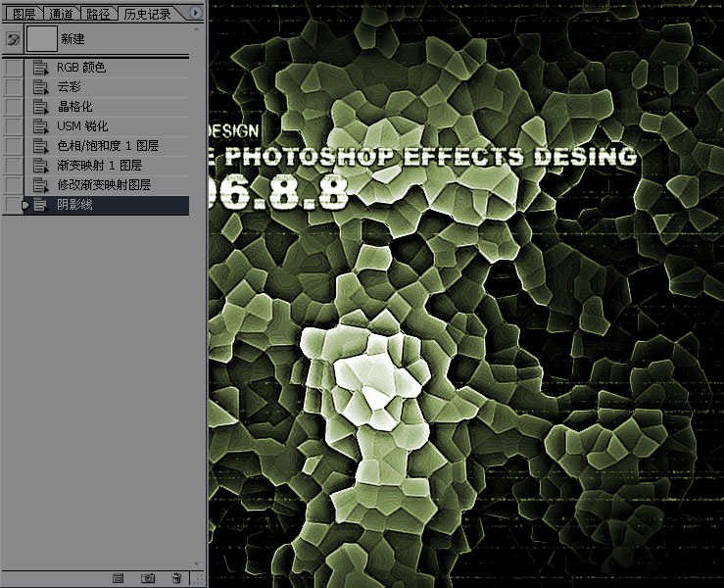The width and height of the screenshot is (724, 588).
Task: Set history brush source for 云彩
Action: tap(13, 87)
